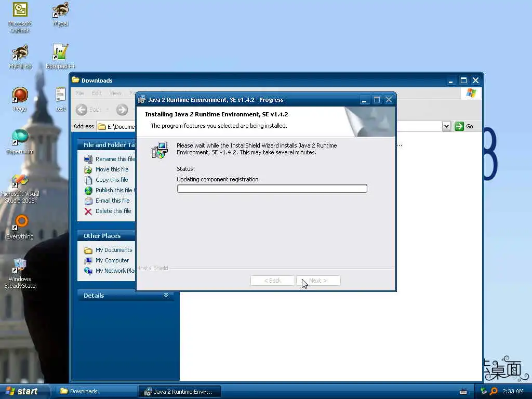The image size is (532, 399).
Task: Click the Copy this file icon
Action: coord(88,180)
